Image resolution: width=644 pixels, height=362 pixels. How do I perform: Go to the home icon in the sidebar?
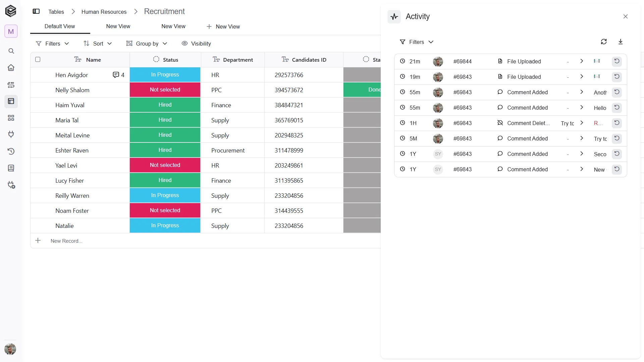point(11,68)
